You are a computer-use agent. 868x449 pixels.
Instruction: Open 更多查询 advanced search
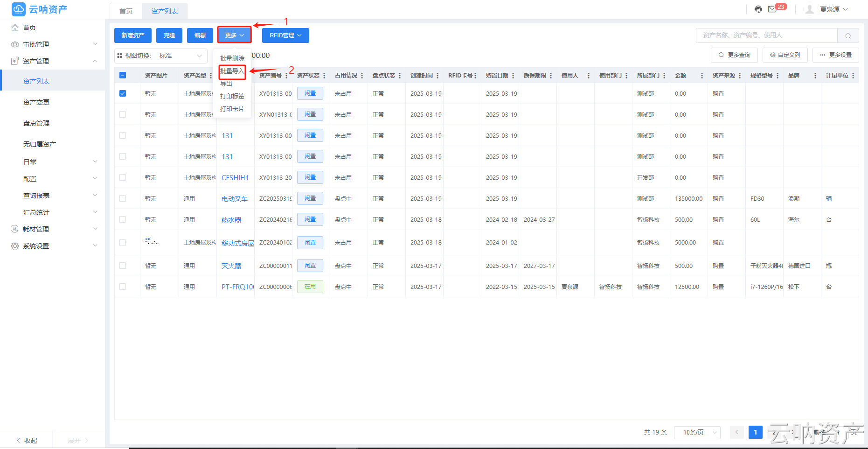coord(734,55)
